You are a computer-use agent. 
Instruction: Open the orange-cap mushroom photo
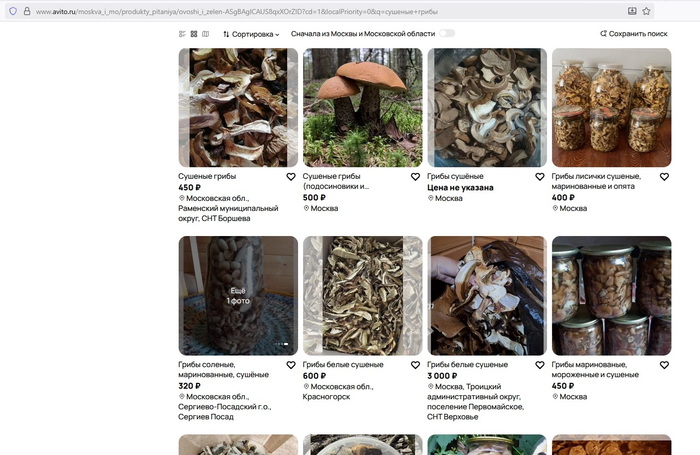point(362,107)
